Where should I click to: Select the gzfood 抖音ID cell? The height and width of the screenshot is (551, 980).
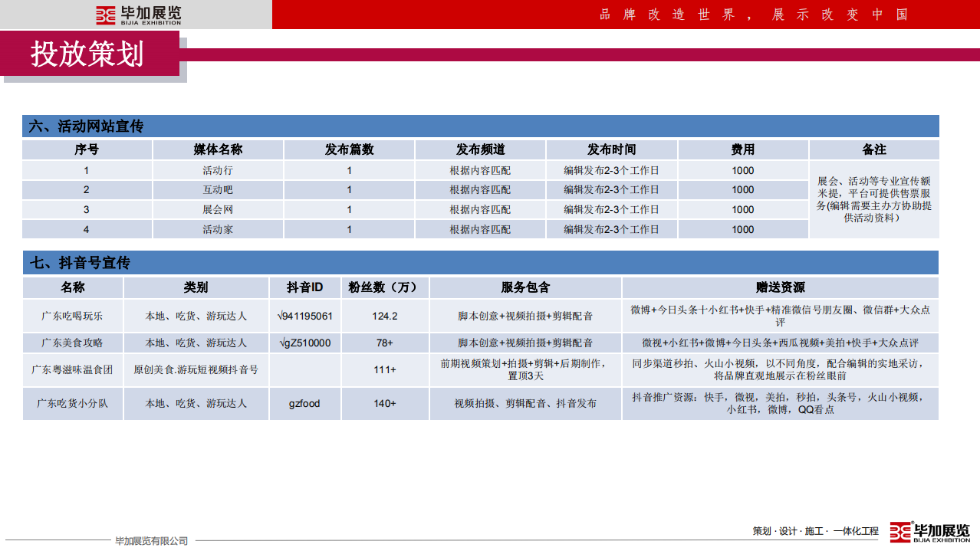click(304, 403)
